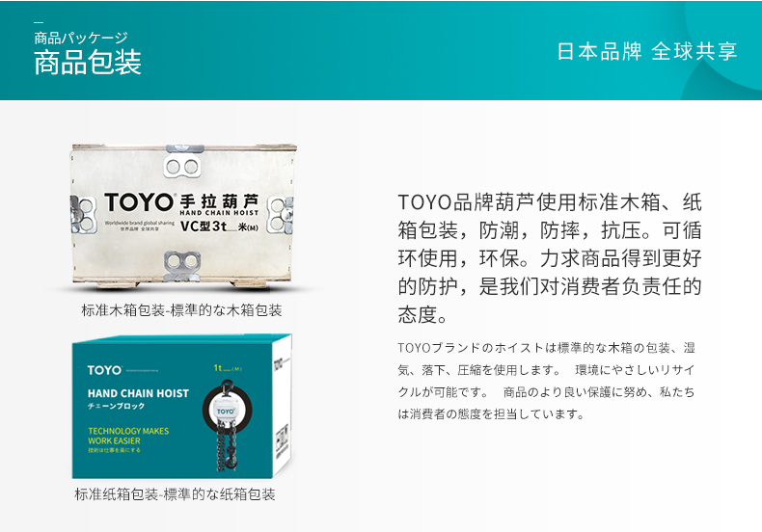
Task: Click the bottom metal latch on crate
Action: click(182, 262)
